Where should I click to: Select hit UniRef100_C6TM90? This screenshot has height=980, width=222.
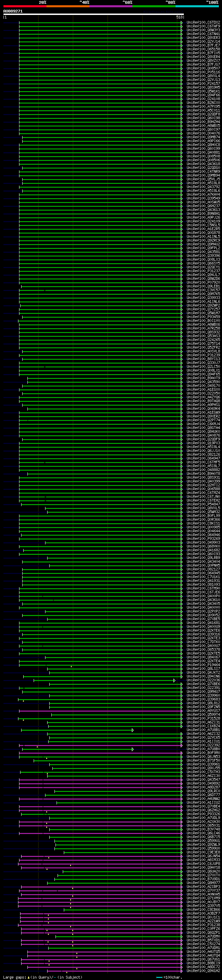click(203, 588)
